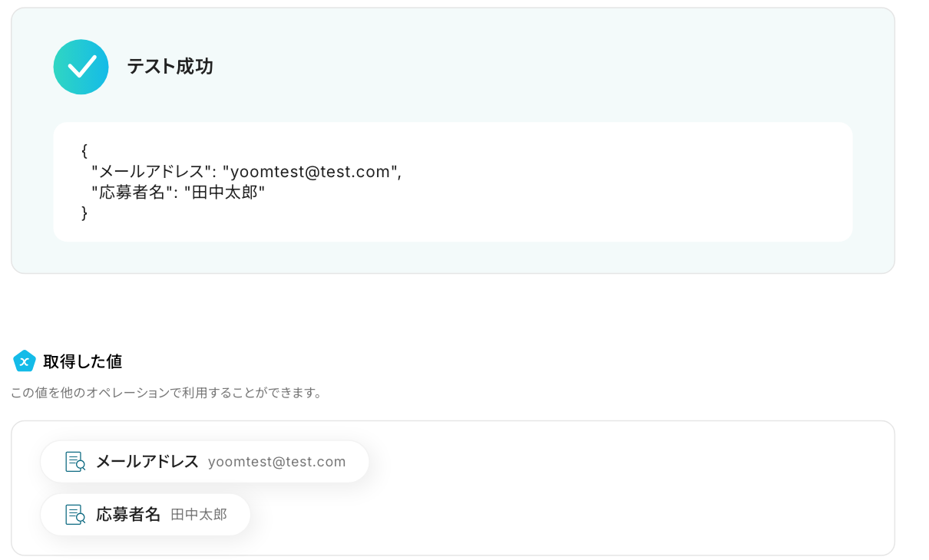This screenshot has height=560, width=929.
Task: Click the description text about using values in other operations
Action: click(x=166, y=393)
